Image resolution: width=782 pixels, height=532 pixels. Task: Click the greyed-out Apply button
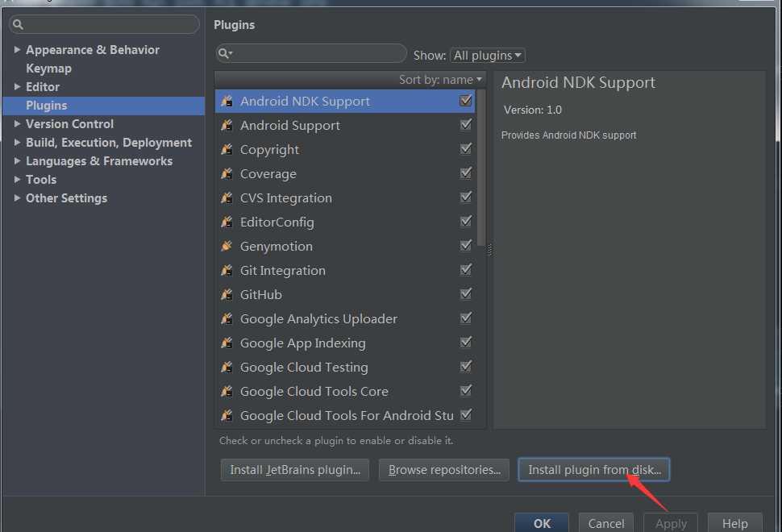(671, 522)
